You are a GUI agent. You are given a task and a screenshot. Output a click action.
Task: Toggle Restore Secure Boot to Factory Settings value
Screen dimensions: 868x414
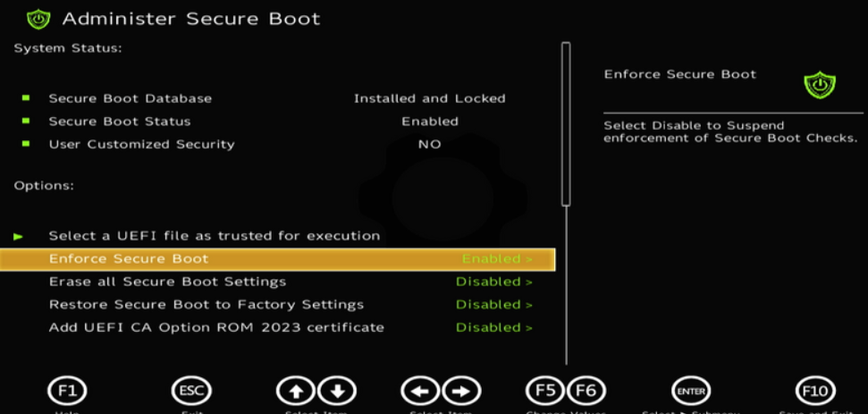[493, 305]
